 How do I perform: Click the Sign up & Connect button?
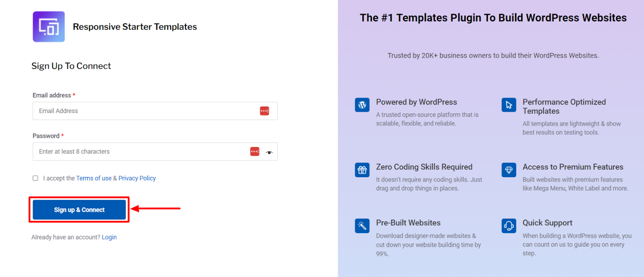tap(79, 210)
